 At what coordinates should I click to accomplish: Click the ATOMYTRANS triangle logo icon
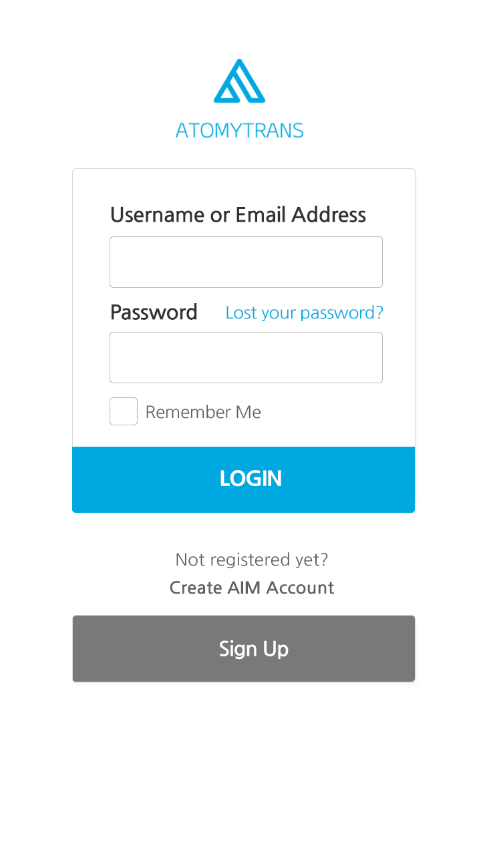pyautogui.click(x=239, y=81)
